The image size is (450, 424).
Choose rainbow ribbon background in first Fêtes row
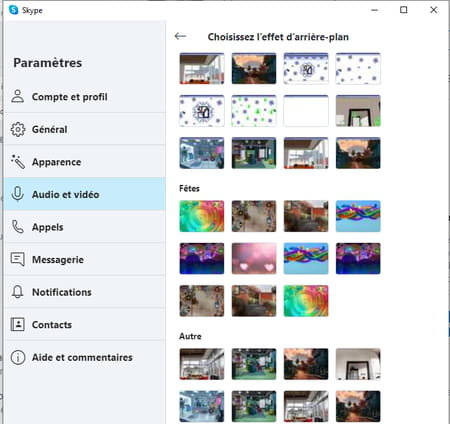(358, 216)
